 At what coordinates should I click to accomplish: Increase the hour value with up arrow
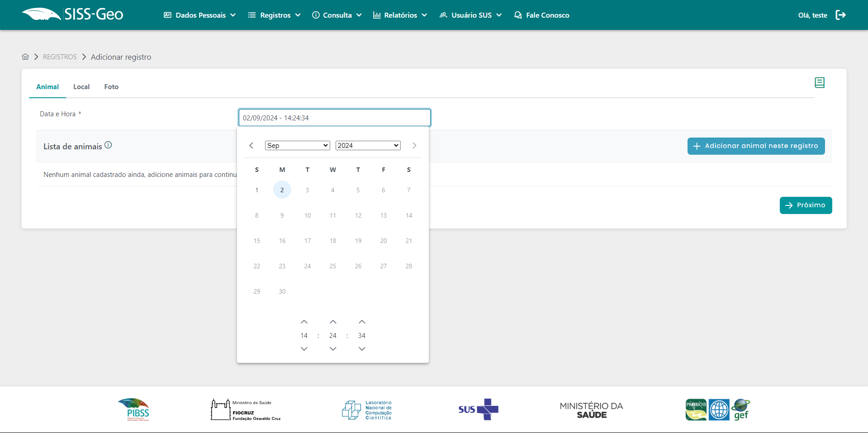tap(304, 322)
